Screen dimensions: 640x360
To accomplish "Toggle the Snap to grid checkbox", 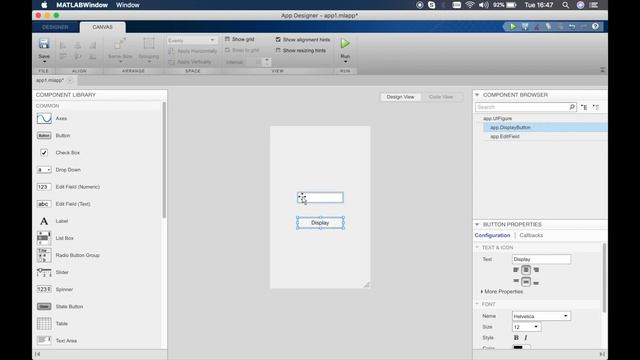I will click(227, 50).
